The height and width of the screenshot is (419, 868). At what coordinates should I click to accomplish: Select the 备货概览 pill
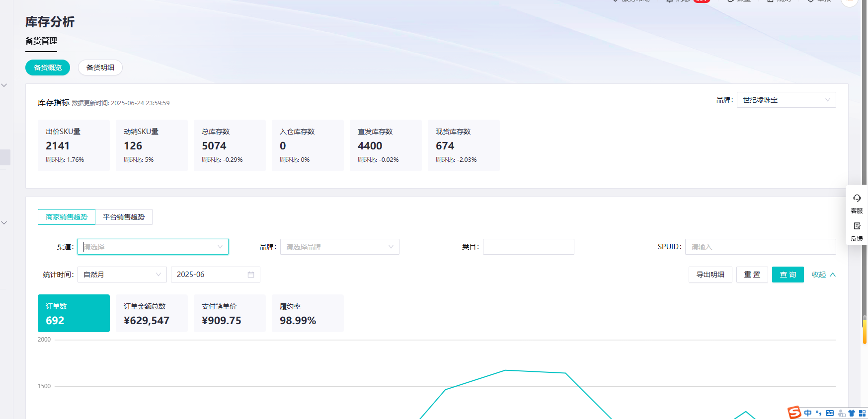point(48,68)
